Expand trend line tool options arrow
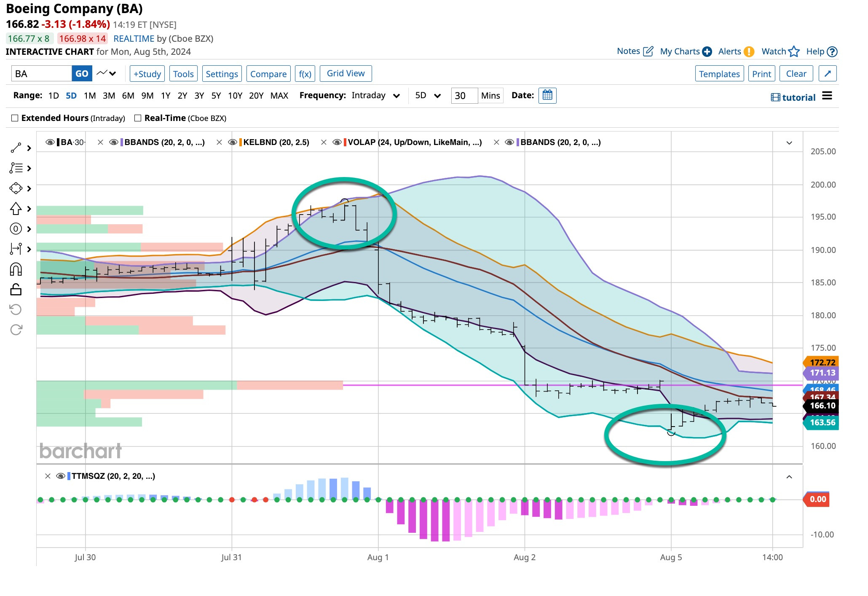Screen dimensions: 868x596 29,148
